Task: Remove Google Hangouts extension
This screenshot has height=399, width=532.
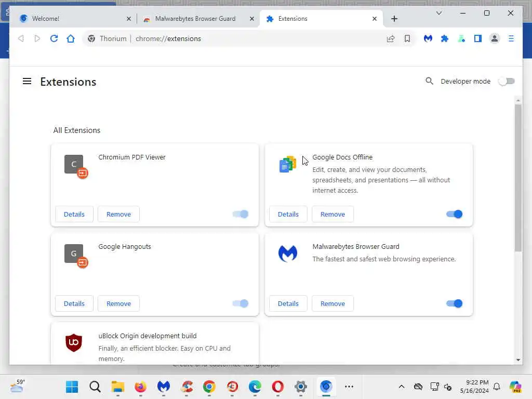Action: pos(118,303)
